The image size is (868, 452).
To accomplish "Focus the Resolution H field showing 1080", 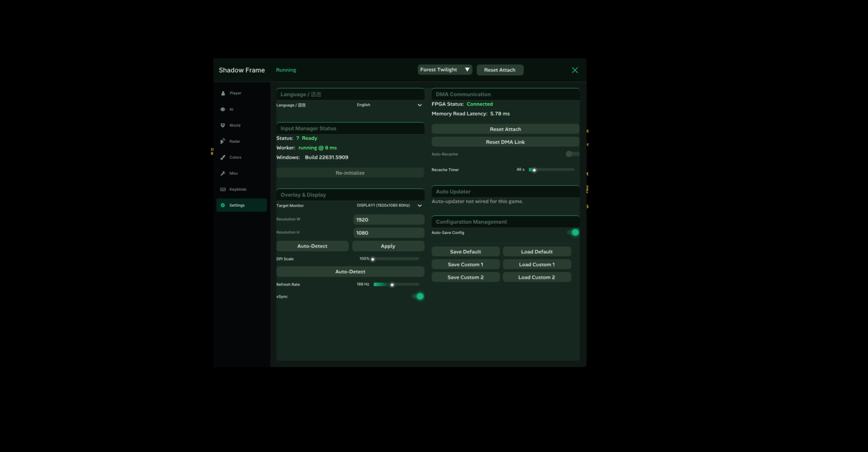I will click(x=389, y=233).
